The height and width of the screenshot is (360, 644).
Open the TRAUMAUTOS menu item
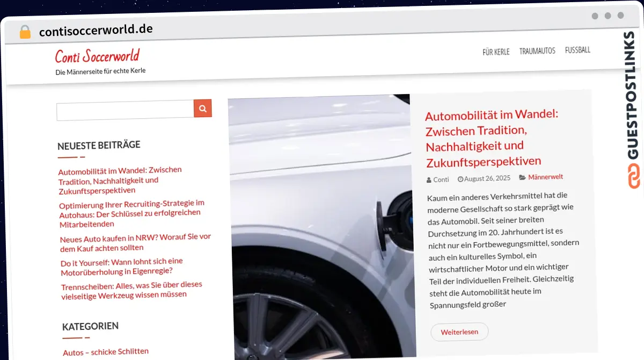pyautogui.click(x=537, y=51)
